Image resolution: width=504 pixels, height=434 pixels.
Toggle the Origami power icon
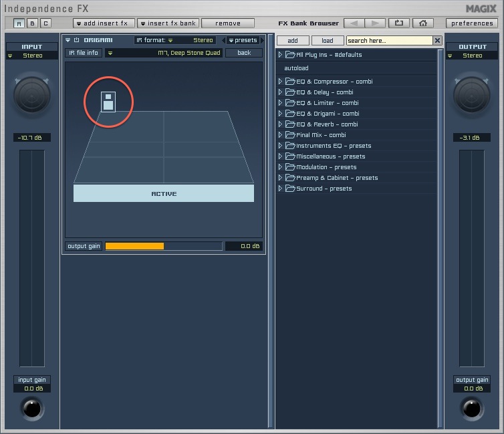pos(76,40)
